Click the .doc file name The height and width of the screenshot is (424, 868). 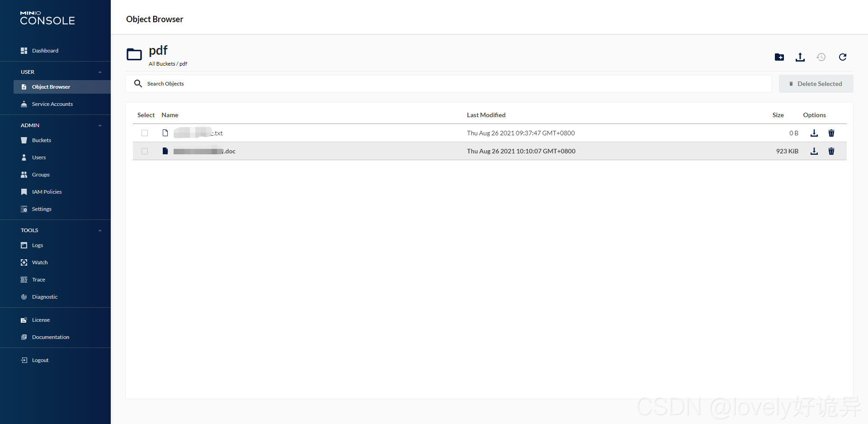(x=204, y=151)
